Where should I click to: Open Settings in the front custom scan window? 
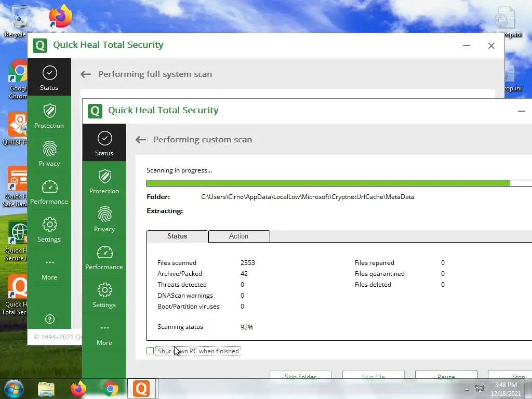104,295
